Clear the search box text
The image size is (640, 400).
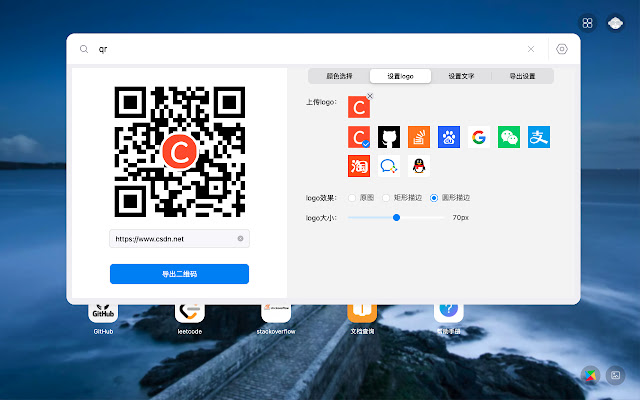[x=531, y=49]
